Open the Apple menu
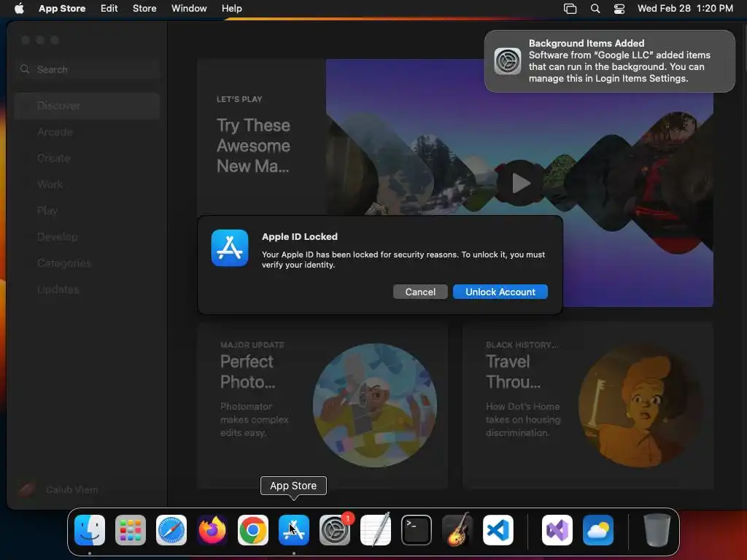The width and height of the screenshot is (747, 560). click(19, 8)
